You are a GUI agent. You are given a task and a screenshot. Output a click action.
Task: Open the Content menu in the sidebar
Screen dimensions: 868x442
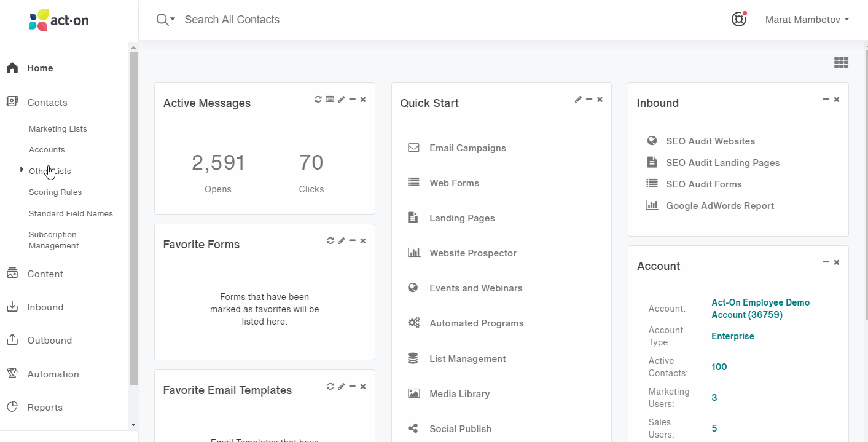[x=44, y=274]
